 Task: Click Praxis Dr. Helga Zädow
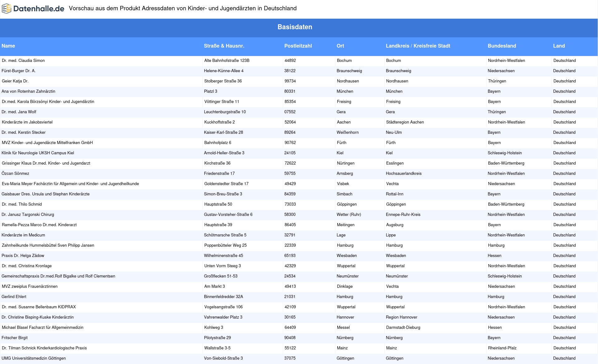23,256
